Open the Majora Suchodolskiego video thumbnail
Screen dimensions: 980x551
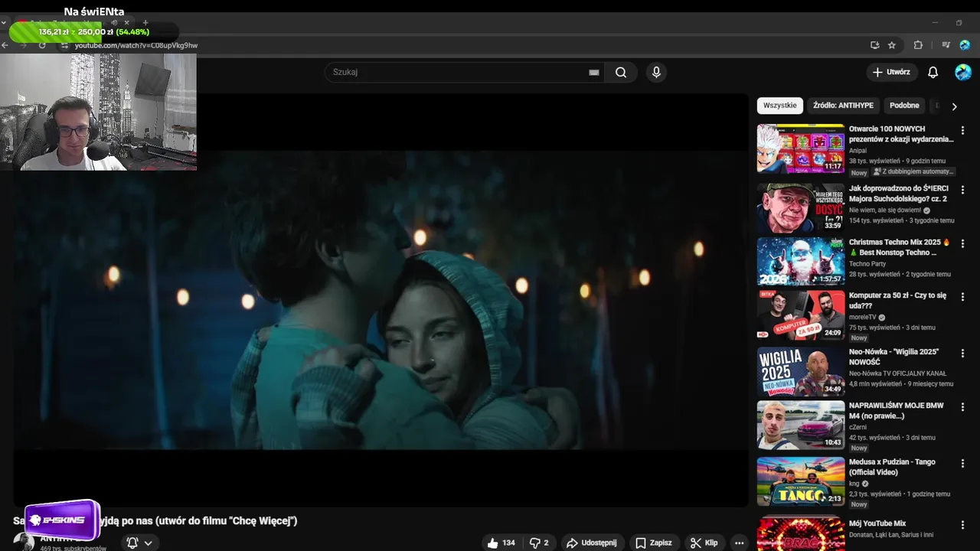click(x=801, y=207)
